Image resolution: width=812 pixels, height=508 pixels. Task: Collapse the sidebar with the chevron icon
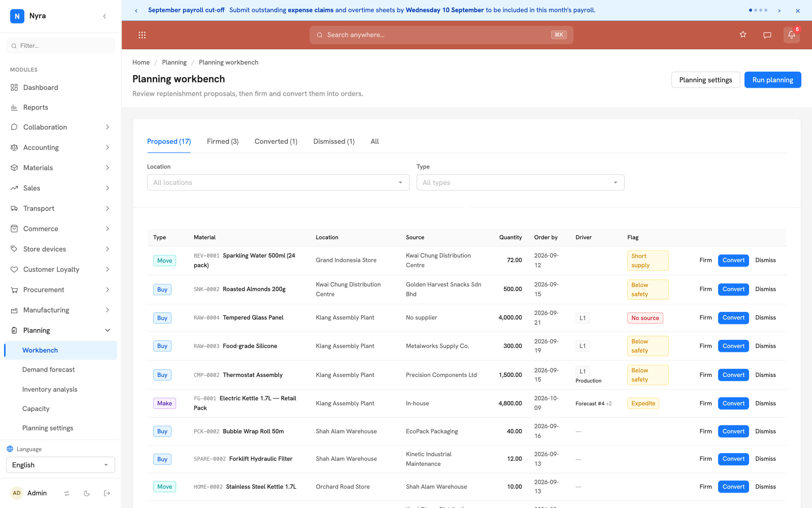coord(105,16)
